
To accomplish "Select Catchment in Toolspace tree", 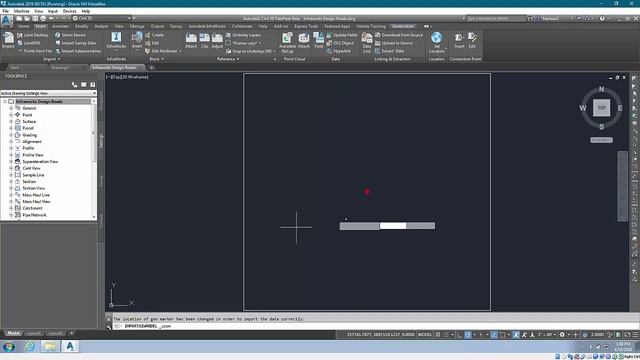I will [x=32, y=208].
